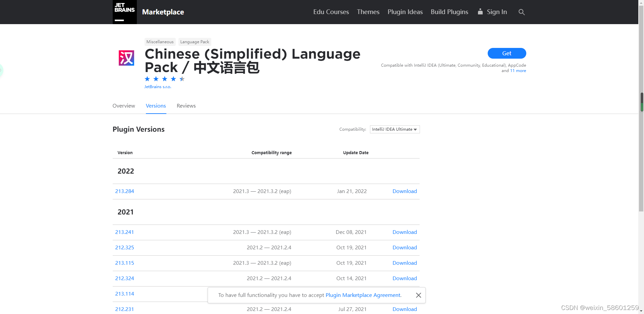Viewport: 644px width, 314px height.
Task: Switch to the Reviews tab
Action: coord(186,106)
